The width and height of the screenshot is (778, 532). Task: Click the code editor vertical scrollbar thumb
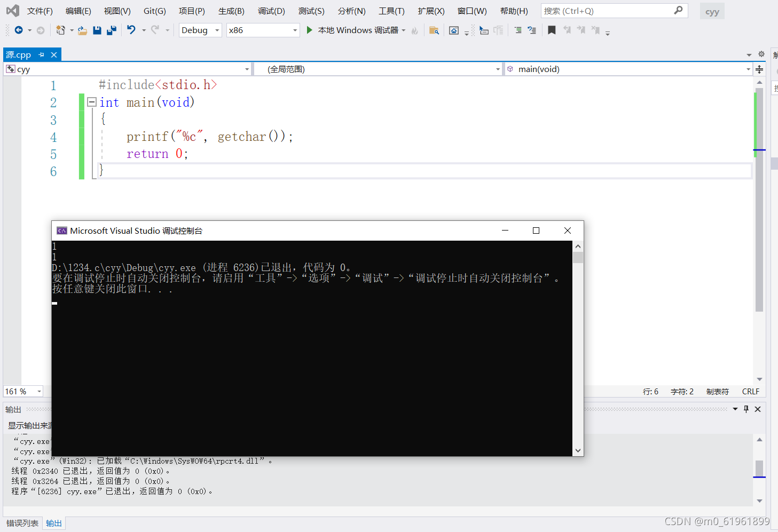(759, 200)
